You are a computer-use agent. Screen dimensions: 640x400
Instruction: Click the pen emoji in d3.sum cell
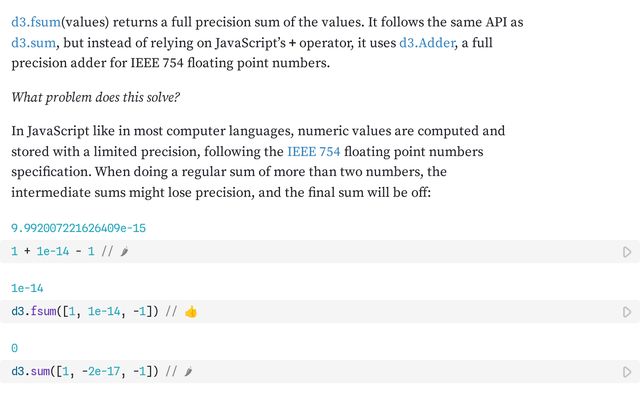(x=188, y=372)
